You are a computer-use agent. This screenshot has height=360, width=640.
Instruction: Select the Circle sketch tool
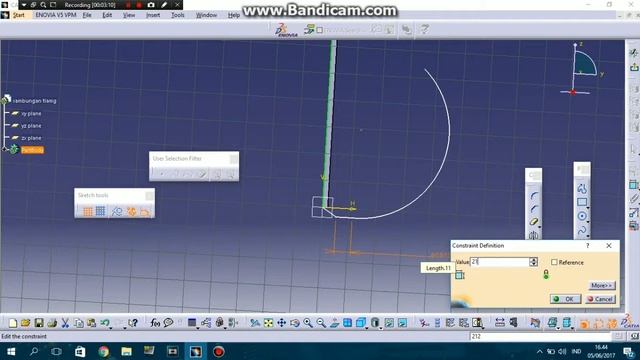pyautogui.click(x=582, y=216)
